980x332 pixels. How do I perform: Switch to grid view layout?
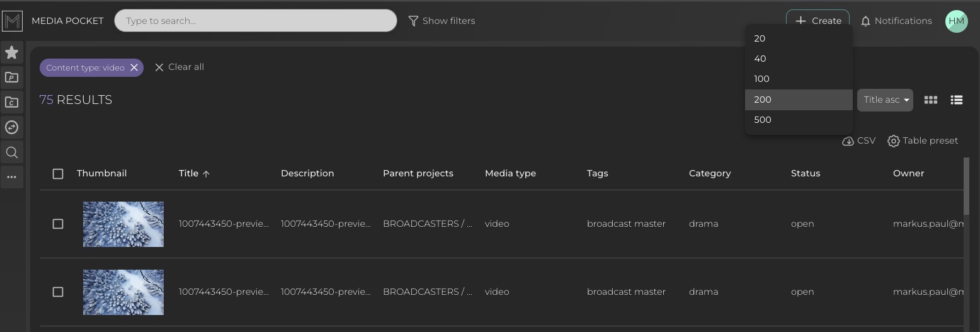(930, 100)
